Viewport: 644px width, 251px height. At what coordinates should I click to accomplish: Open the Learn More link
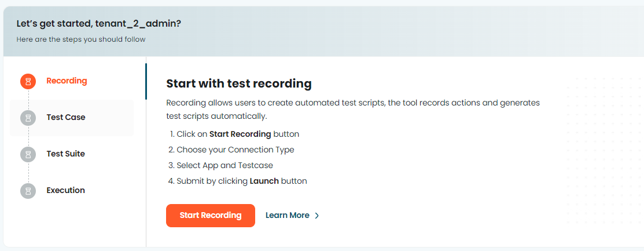click(x=287, y=215)
